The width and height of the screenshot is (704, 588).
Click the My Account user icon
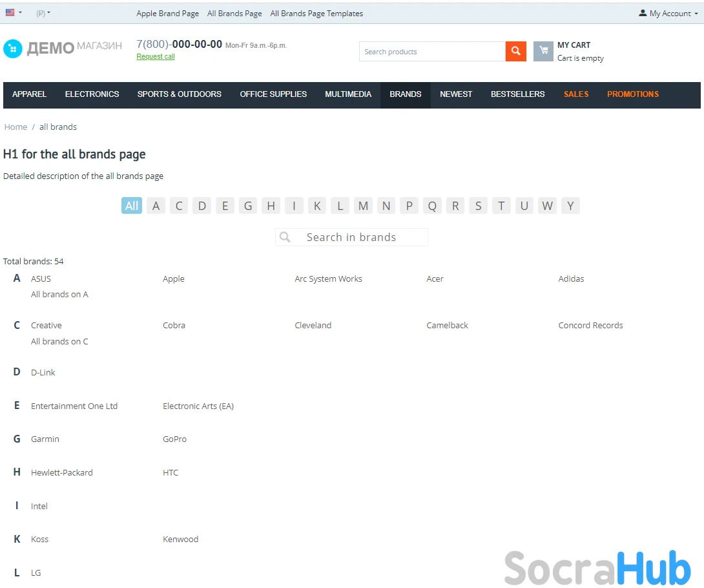643,13
